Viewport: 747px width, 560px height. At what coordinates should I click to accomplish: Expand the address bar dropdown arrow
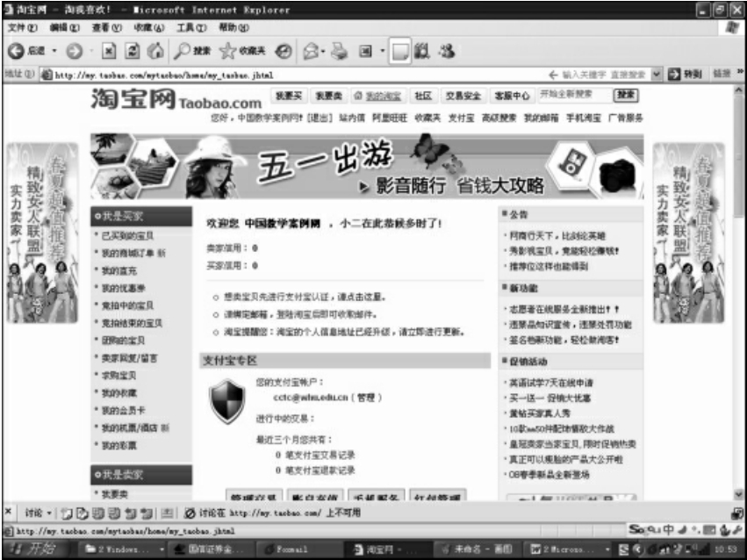657,75
